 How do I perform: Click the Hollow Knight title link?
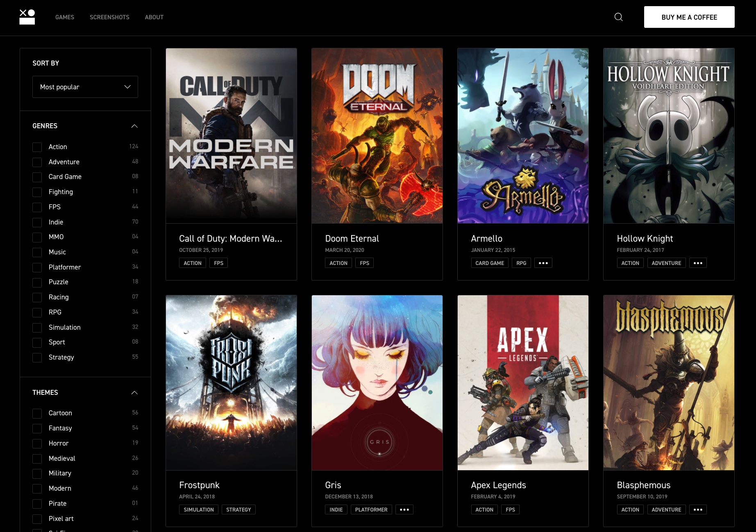click(x=645, y=239)
